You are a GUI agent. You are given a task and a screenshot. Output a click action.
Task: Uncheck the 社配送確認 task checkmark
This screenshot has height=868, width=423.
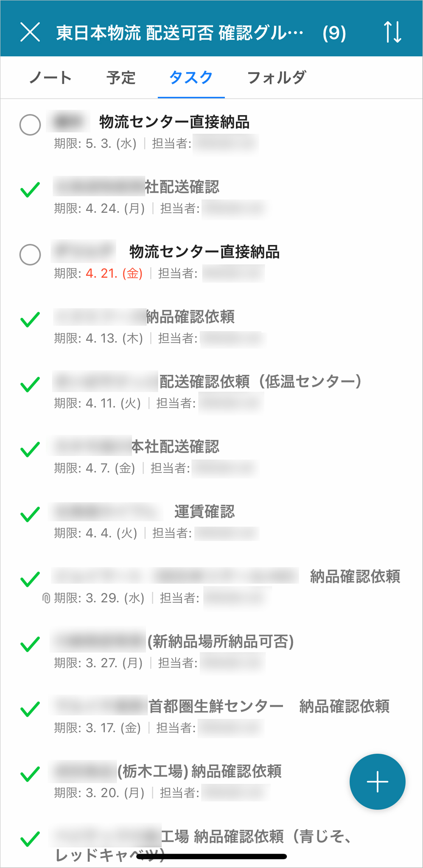point(30,190)
